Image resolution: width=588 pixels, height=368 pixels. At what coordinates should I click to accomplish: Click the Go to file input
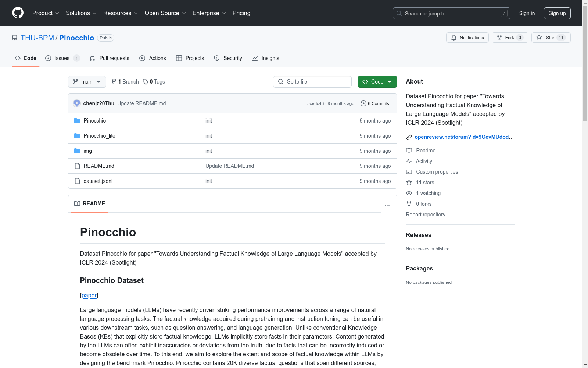click(312, 82)
